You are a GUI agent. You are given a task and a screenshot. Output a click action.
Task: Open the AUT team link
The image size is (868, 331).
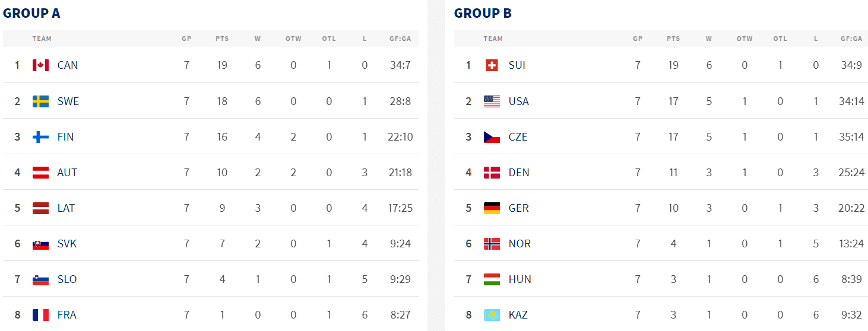click(x=67, y=173)
